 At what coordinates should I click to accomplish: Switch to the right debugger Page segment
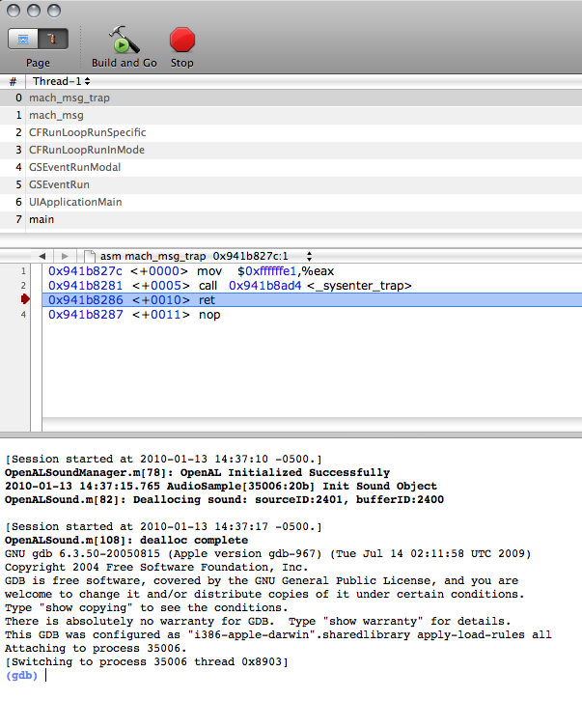point(53,39)
